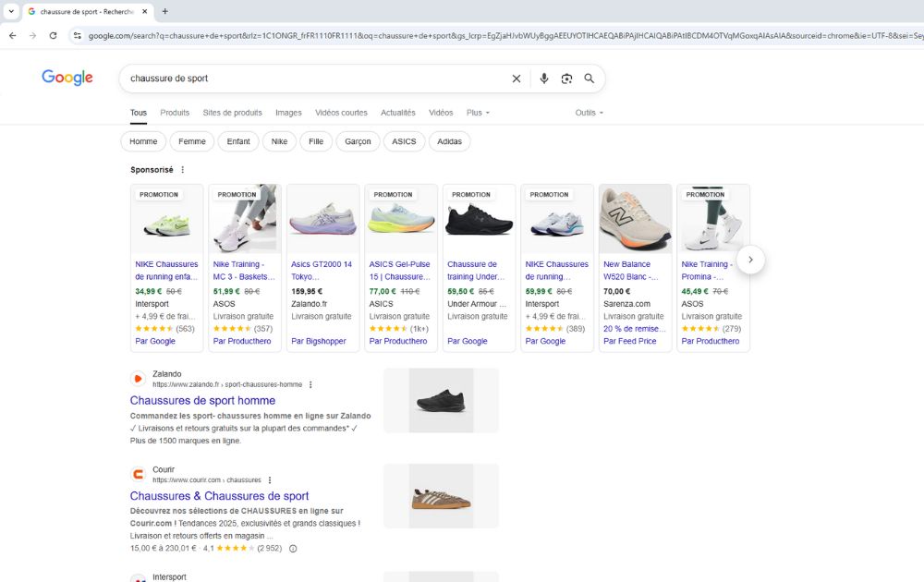Open three-dot options for Zalando result

(310, 384)
